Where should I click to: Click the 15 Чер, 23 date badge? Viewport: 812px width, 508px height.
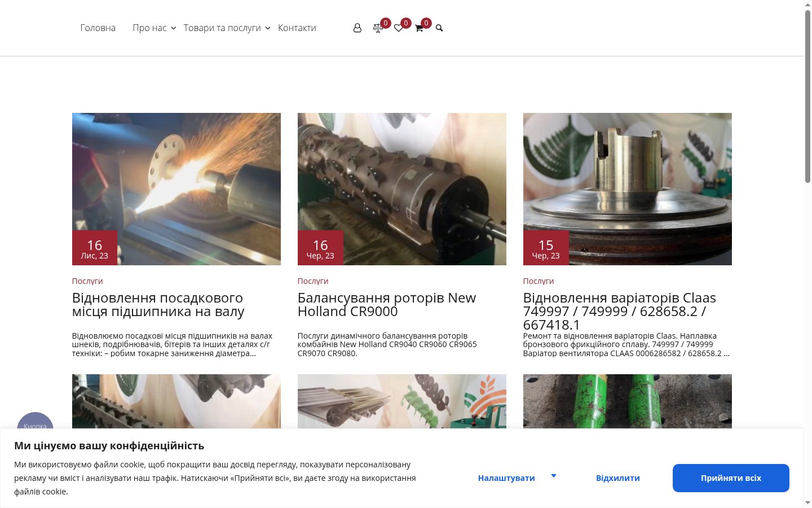[546, 248]
